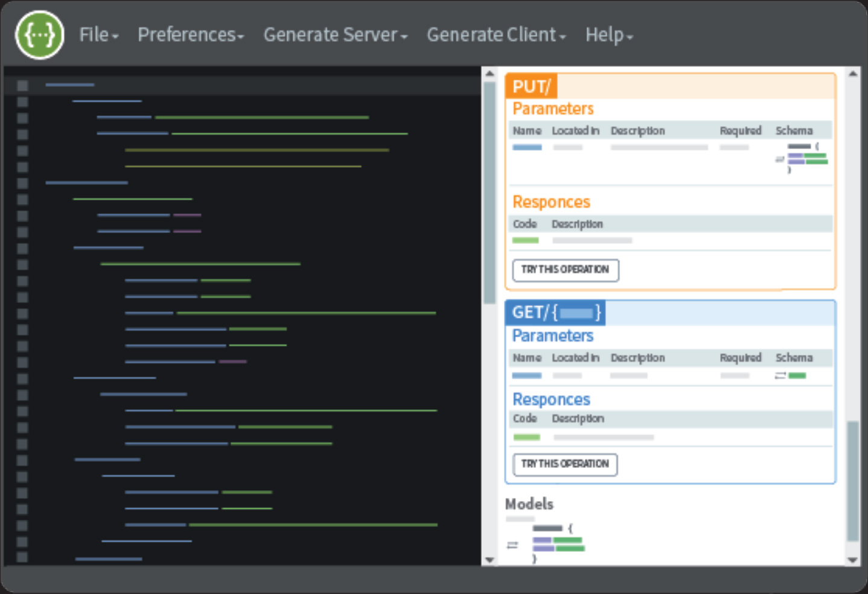
Task: Click the switch arrows icon under Models
Action: [x=512, y=545]
